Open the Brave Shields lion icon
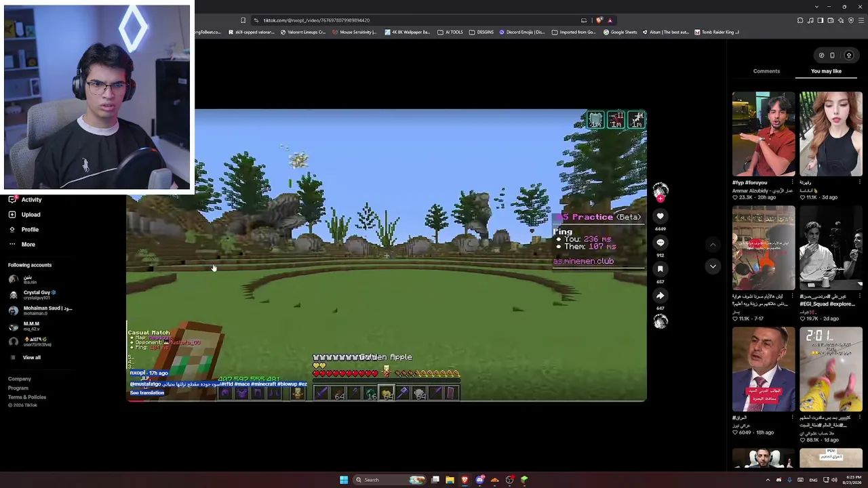868x488 pixels. [599, 20]
